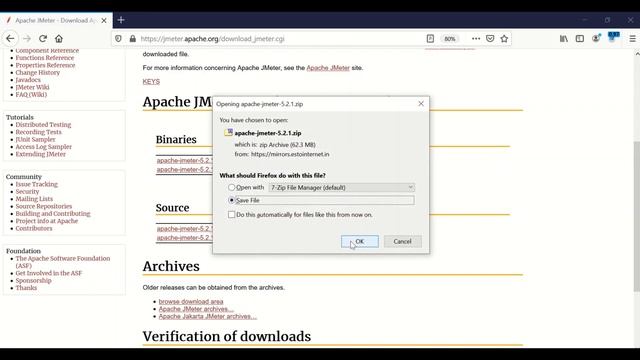This screenshot has height=360, width=640.
Task: Open Javadocs sidebar link
Action: pyautogui.click(x=28, y=80)
